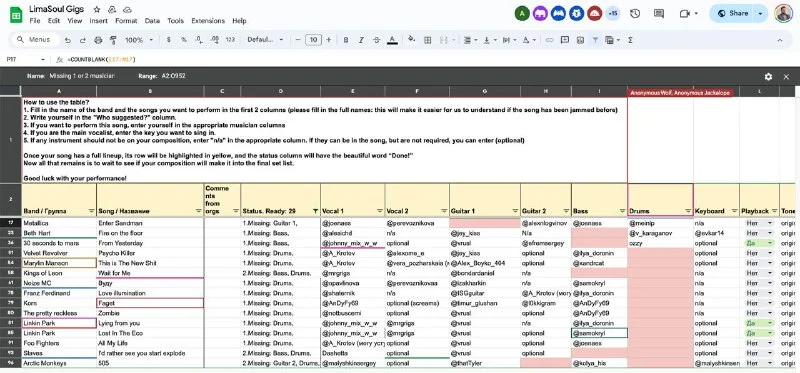Screen dimensions: 800x373
Task: Increase decimal places
Action: [215, 40]
